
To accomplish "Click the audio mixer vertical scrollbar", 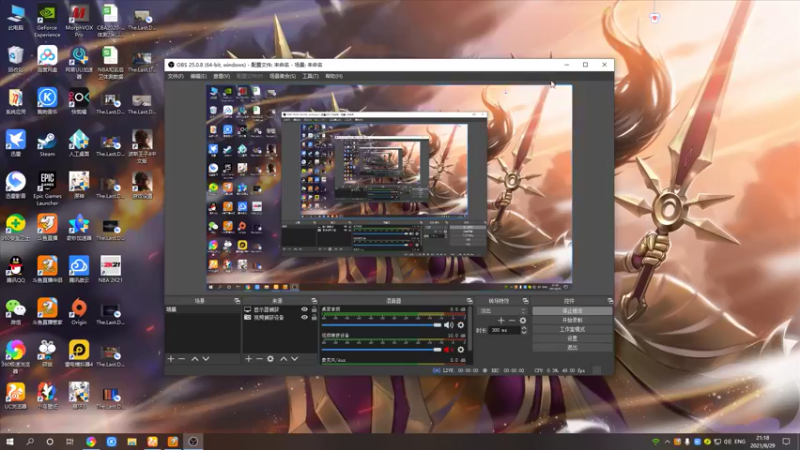I will [x=469, y=329].
